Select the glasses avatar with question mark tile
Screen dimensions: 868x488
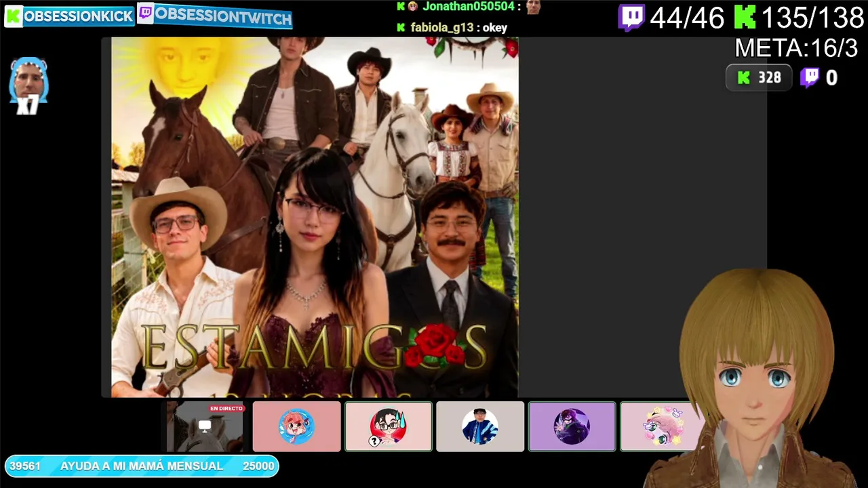click(x=389, y=426)
